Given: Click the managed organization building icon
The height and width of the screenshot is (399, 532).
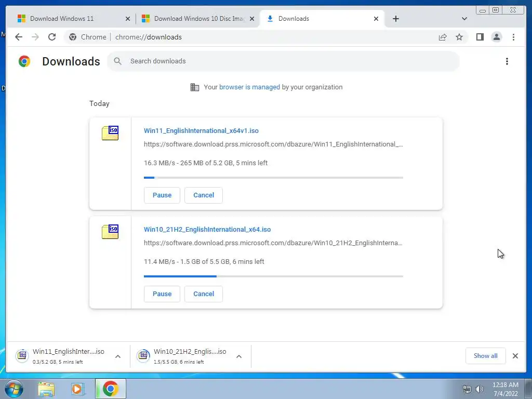Looking at the screenshot, I should click(195, 87).
